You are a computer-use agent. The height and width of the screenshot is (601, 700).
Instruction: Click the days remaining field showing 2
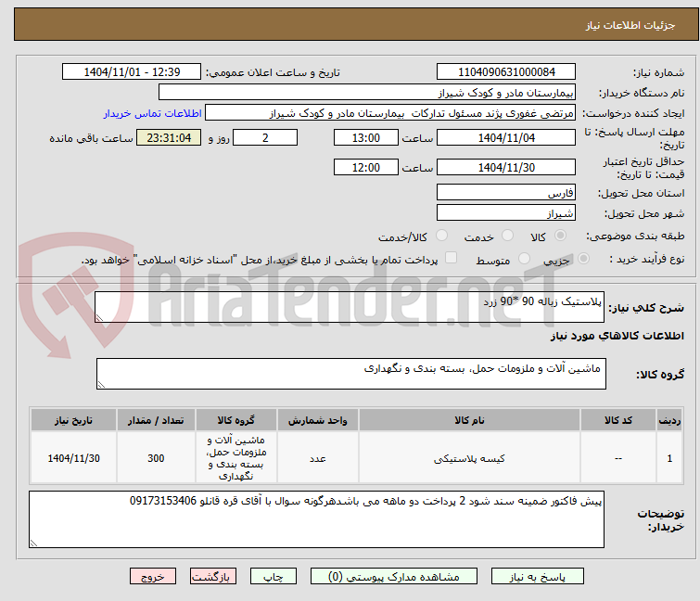265,137
